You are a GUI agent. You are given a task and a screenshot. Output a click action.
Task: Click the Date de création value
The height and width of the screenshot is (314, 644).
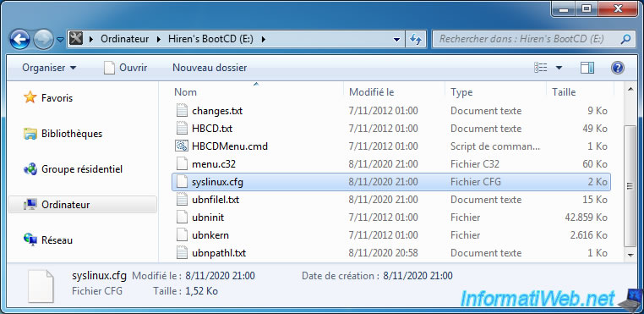click(x=418, y=275)
